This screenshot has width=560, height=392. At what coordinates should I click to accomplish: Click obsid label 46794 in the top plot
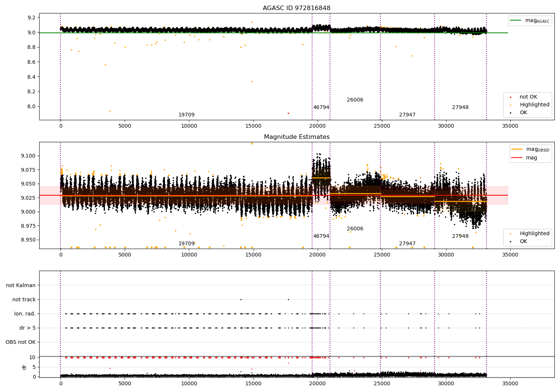click(321, 108)
